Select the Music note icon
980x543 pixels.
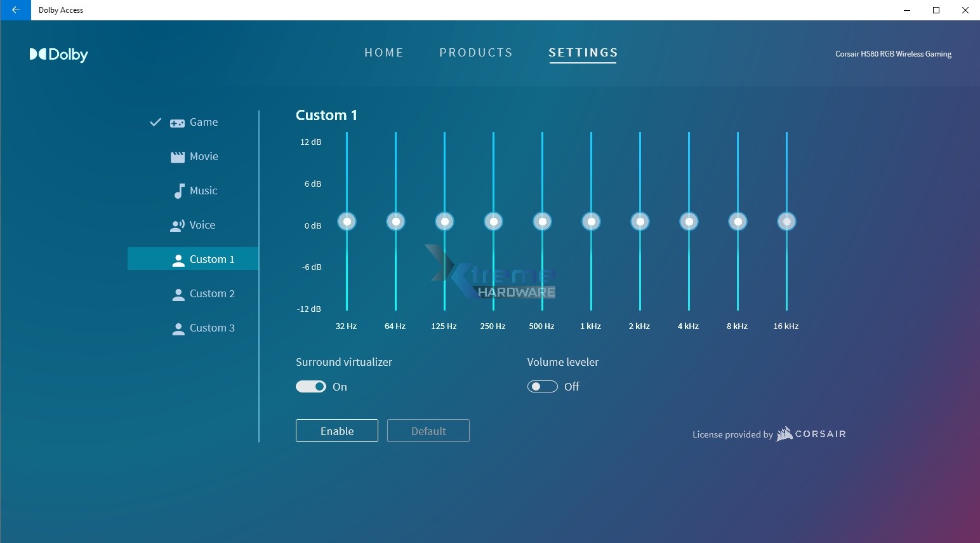coord(178,191)
